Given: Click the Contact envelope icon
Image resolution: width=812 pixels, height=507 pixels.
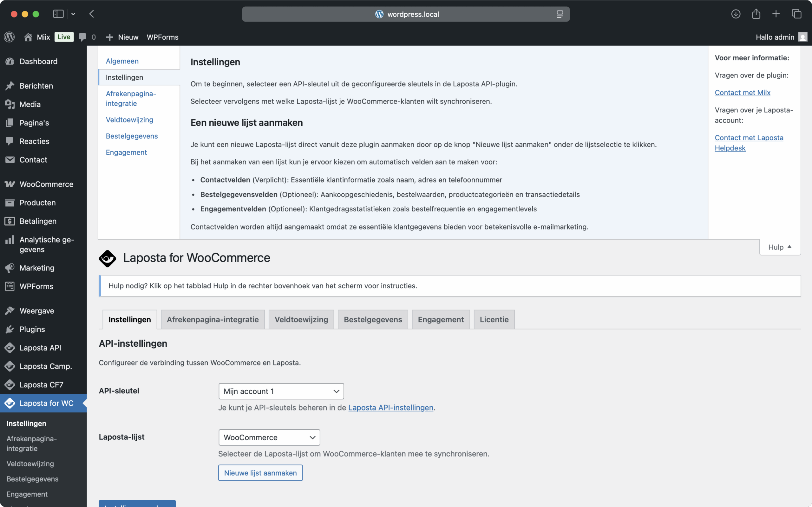Looking at the screenshot, I should [10, 160].
